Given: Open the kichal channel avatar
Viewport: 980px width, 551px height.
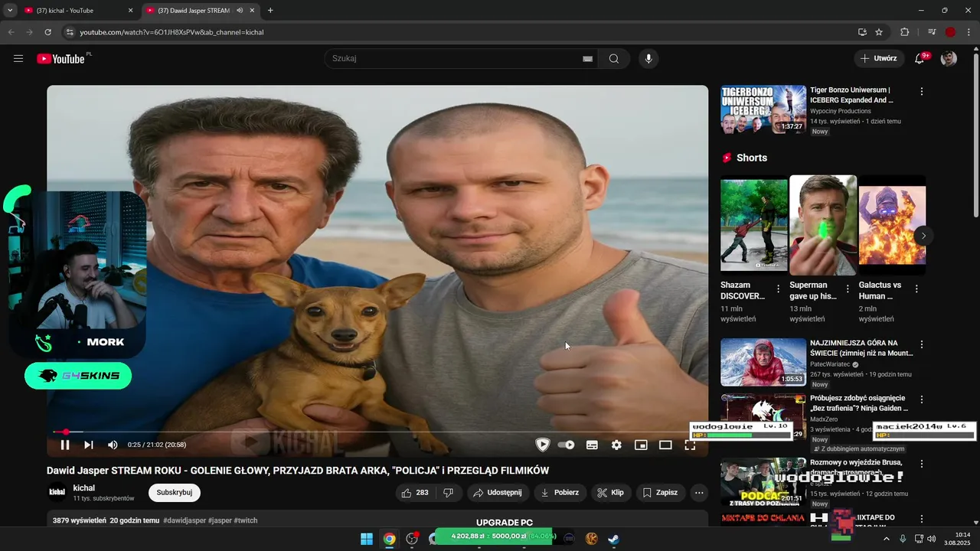Looking at the screenshot, I should click(57, 492).
